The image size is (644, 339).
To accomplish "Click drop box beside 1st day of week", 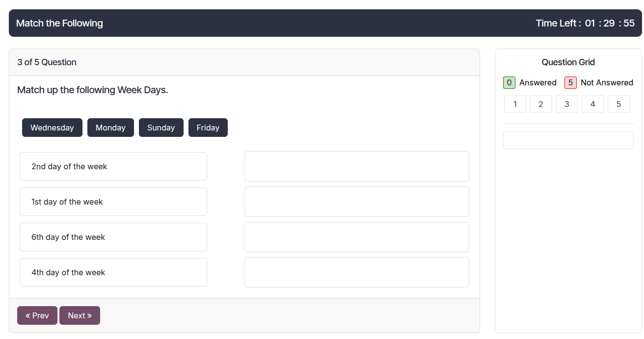I will pyautogui.click(x=356, y=202).
